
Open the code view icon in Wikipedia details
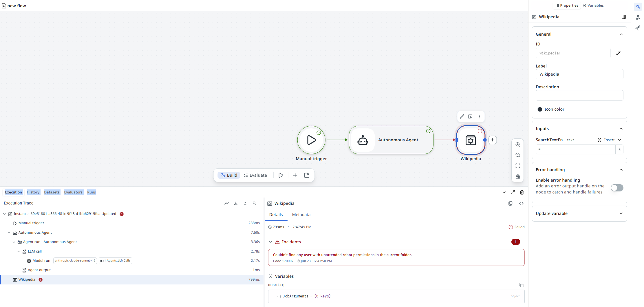pyautogui.click(x=521, y=203)
